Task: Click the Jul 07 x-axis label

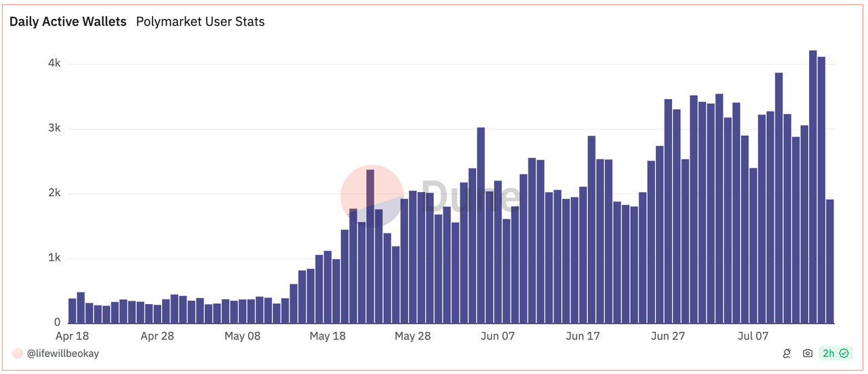Action: [753, 336]
